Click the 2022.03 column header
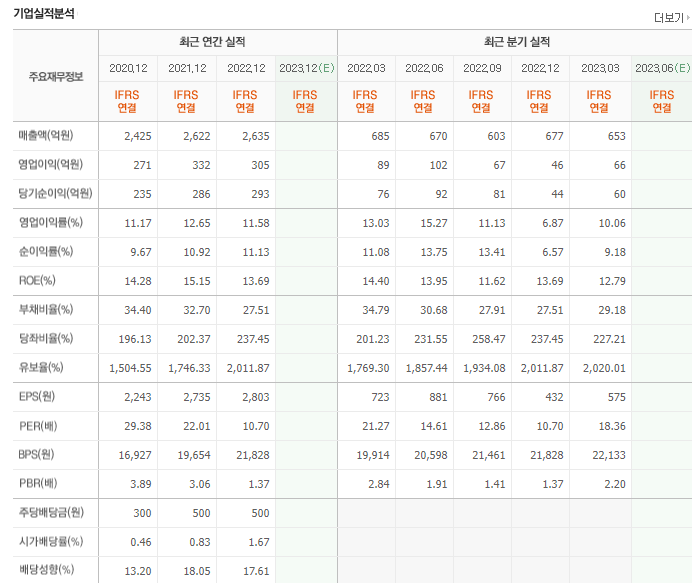Screen dimensions: 692x583 [366, 68]
